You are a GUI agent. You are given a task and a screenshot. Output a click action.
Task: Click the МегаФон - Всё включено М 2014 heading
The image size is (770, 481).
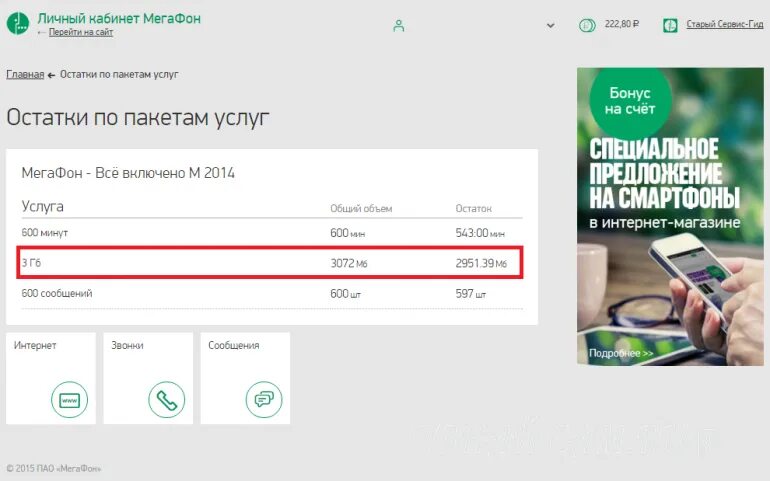point(128,173)
